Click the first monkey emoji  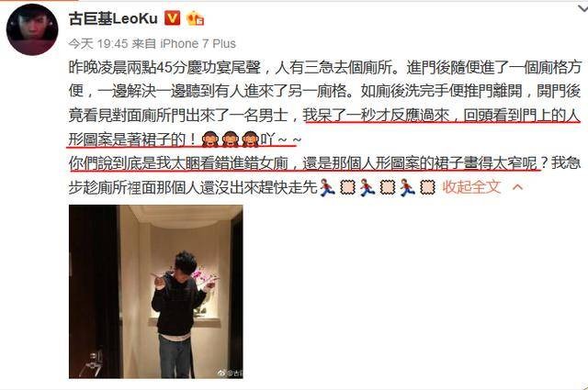click(x=210, y=139)
